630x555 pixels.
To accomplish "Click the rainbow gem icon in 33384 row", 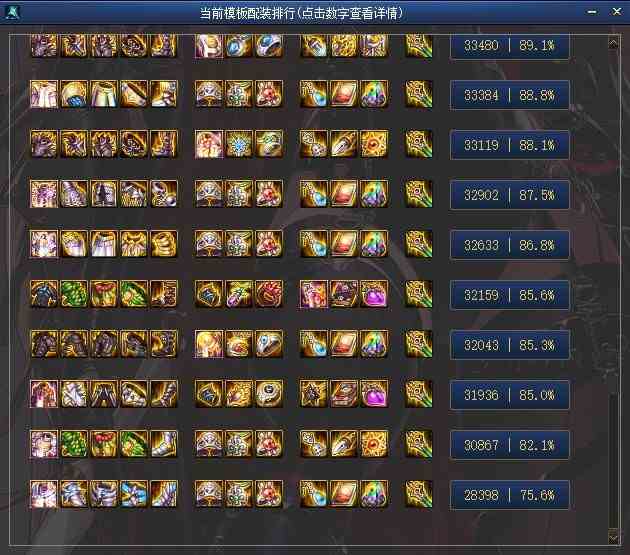I will pyautogui.click(x=374, y=94).
